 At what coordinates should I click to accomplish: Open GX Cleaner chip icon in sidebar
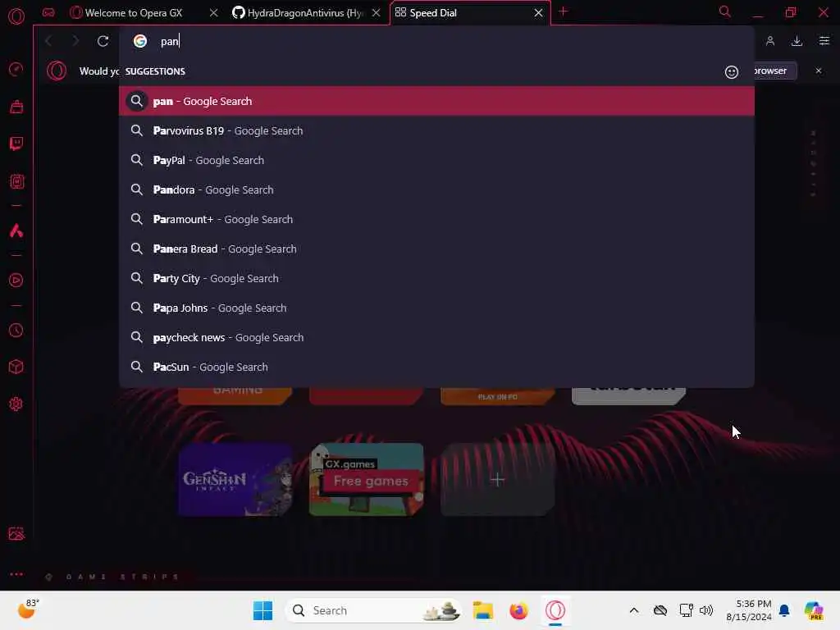click(x=16, y=181)
